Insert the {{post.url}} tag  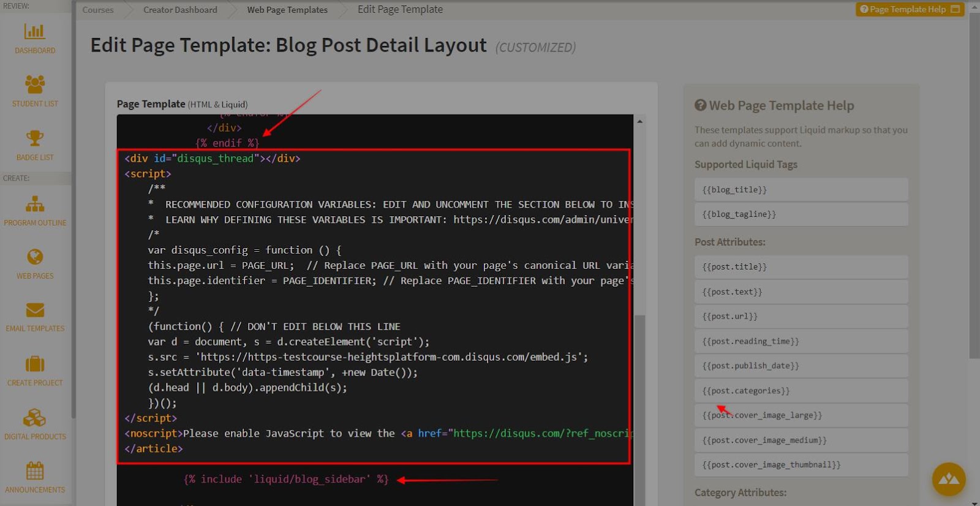tap(801, 317)
